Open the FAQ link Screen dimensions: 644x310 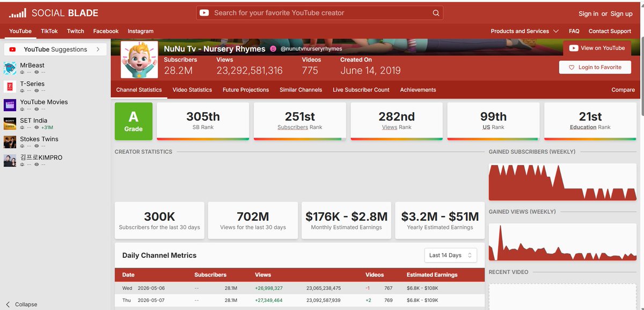(x=574, y=31)
